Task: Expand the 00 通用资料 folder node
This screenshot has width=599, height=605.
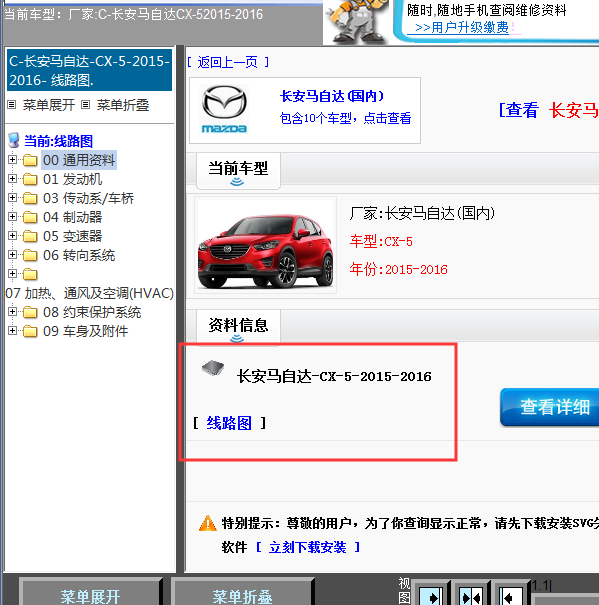Action: click(x=12, y=159)
